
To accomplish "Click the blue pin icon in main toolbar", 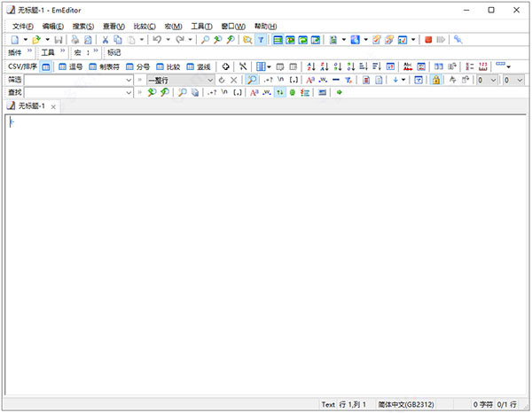I will coord(458,40).
